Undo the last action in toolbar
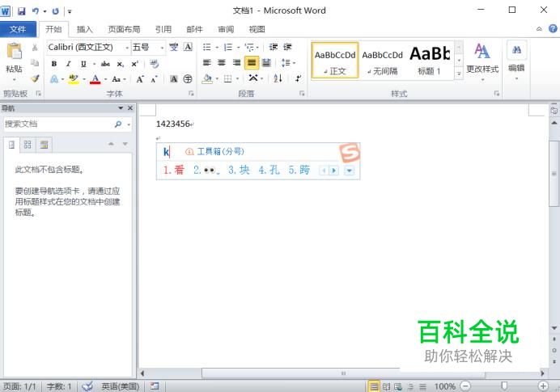Image resolution: width=560 pixels, height=392 pixels. point(36,11)
